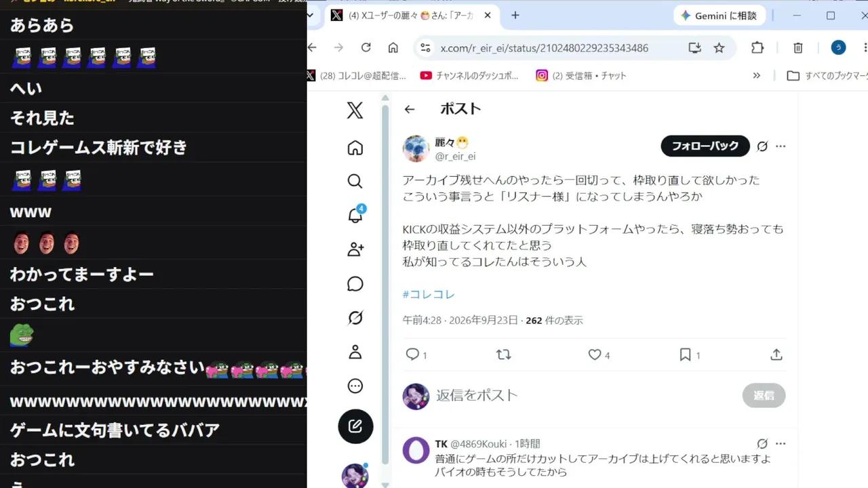The image size is (868, 488).
Task: Click the address bar URL
Action: (x=545, y=48)
